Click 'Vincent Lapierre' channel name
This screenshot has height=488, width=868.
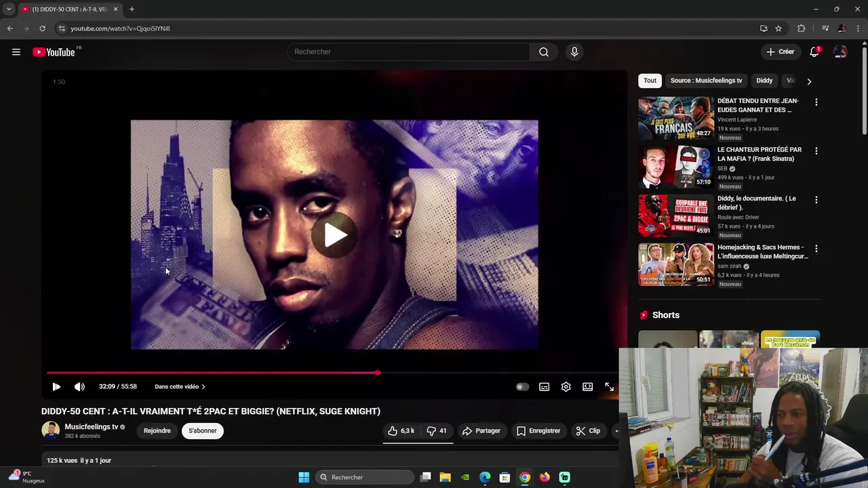tap(737, 120)
